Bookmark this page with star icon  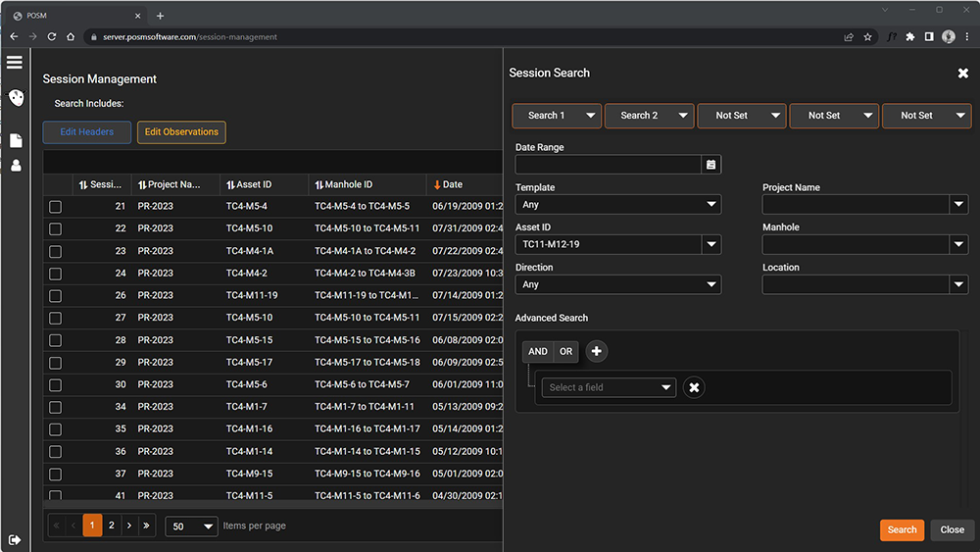click(x=867, y=37)
